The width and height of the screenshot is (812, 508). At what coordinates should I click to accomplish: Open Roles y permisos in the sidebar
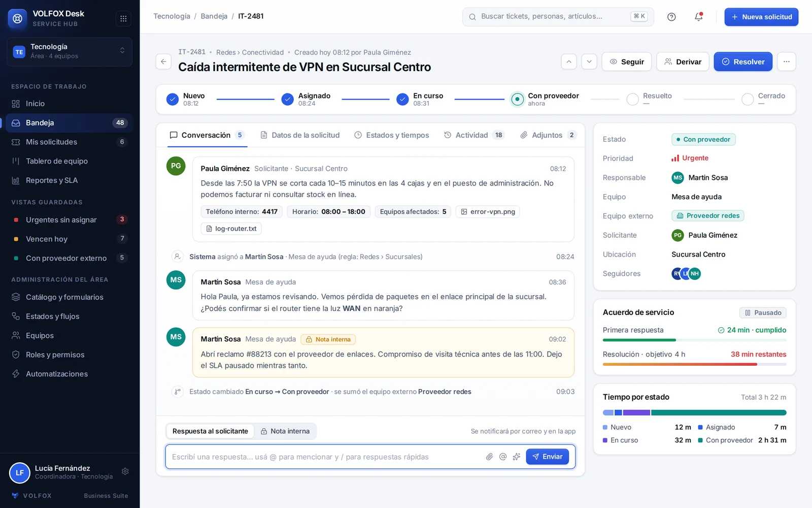[70, 355]
